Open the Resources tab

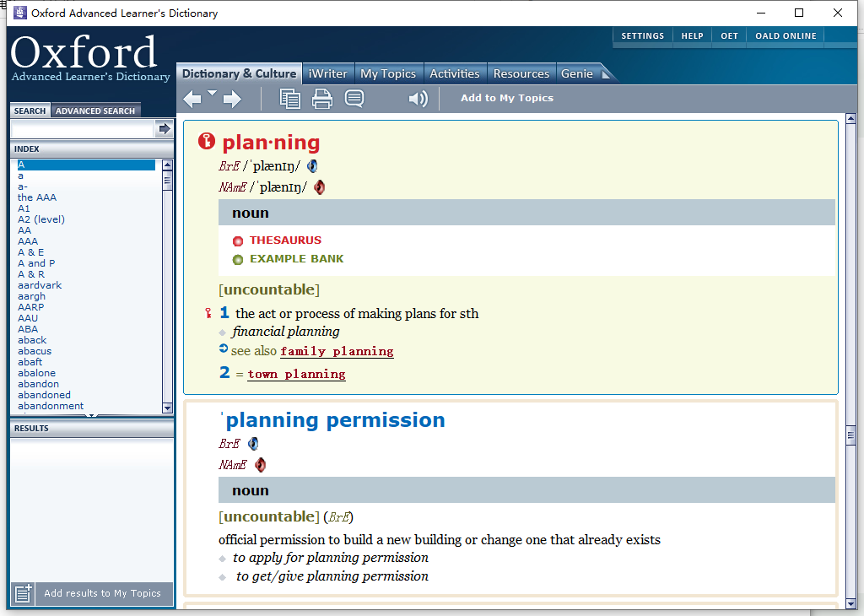(x=521, y=73)
